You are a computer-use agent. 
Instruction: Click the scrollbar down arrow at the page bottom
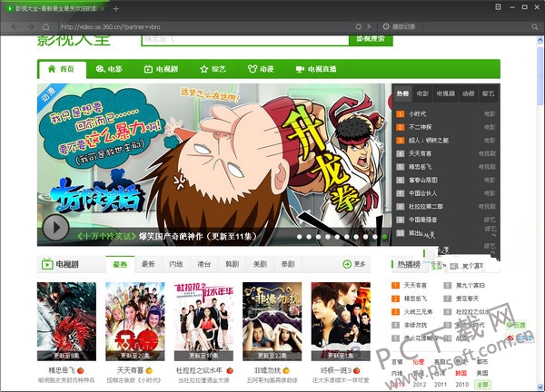coord(540,387)
